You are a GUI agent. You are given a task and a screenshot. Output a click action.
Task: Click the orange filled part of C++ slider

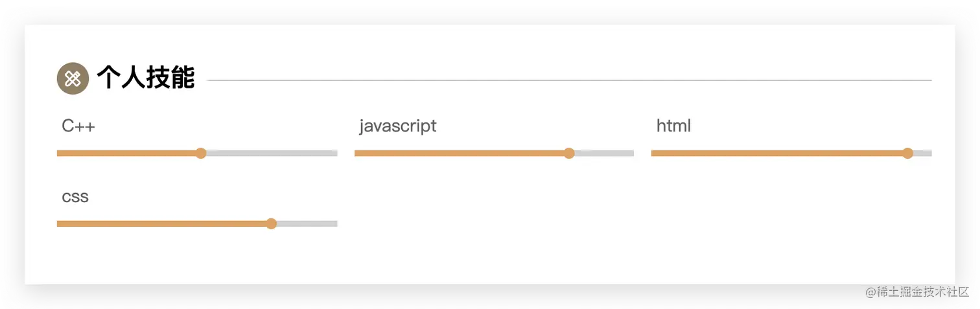126,154
